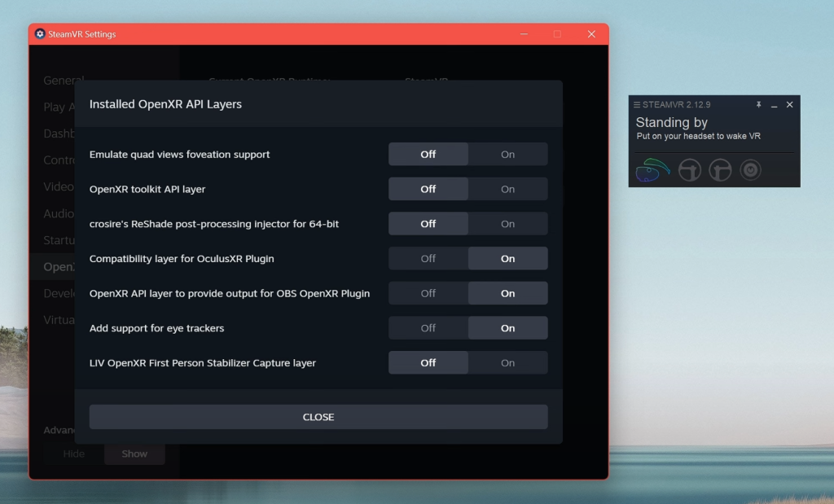Screen dimensions: 834x504
Task: Click 'Put on your headset to wake VR'
Action: (x=698, y=136)
